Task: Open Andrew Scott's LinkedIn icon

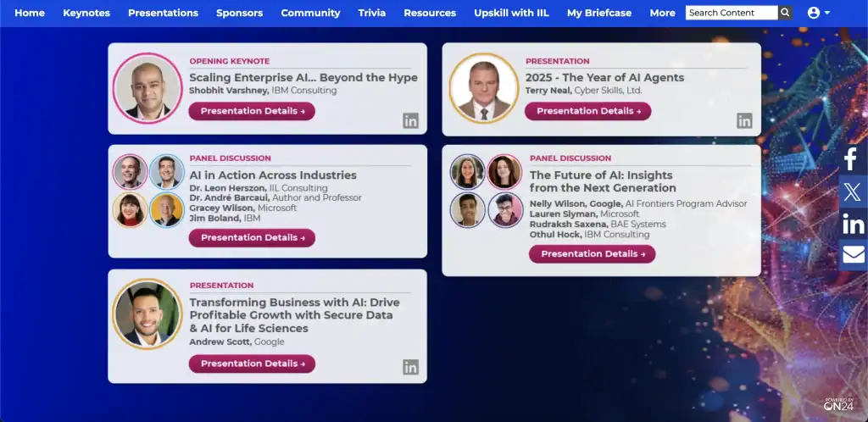Action: (x=411, y=367)
